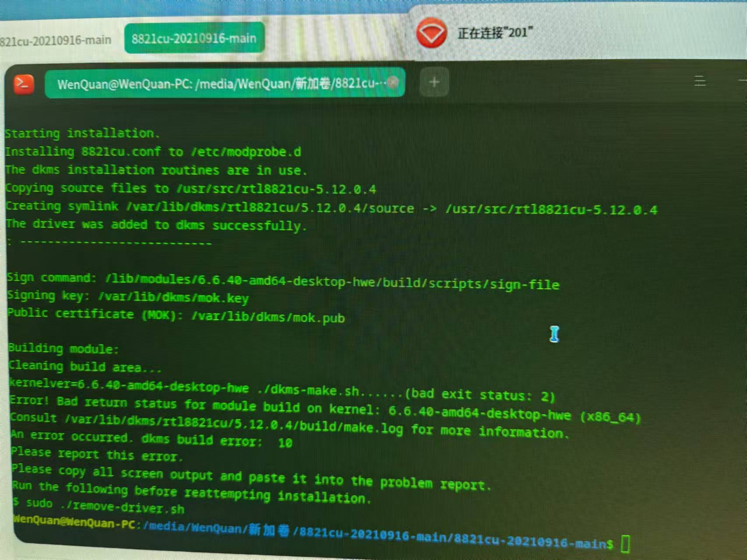Switch to the active green 8821cu-20210916-main tab

[x=194, y=39]
